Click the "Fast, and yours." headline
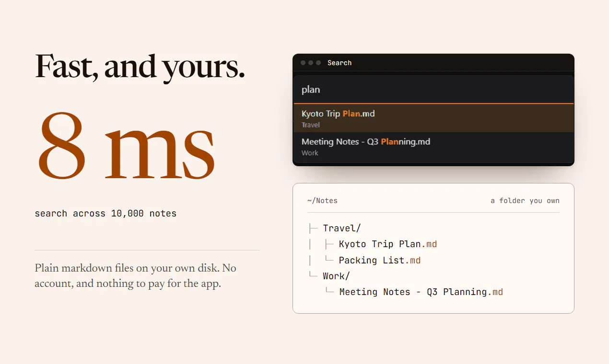The width and height of the screenshot is (609, 364). (x=140, y=67)
